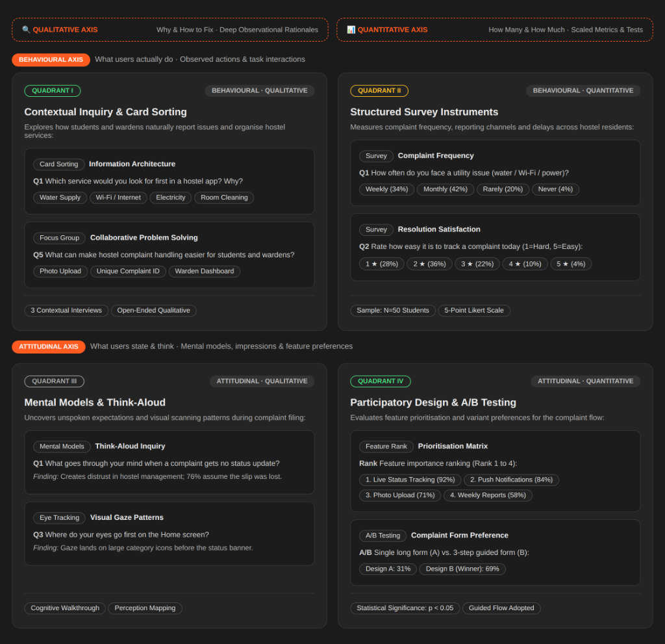The image size is (665, 644).
Task: Click the Quadrant IV green badge
Action: [381, 381]
